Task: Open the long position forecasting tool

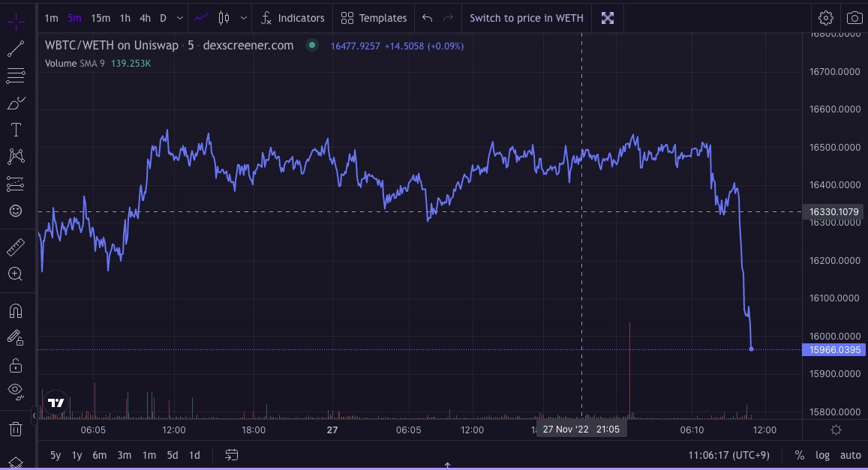Action: pos(16,184)
